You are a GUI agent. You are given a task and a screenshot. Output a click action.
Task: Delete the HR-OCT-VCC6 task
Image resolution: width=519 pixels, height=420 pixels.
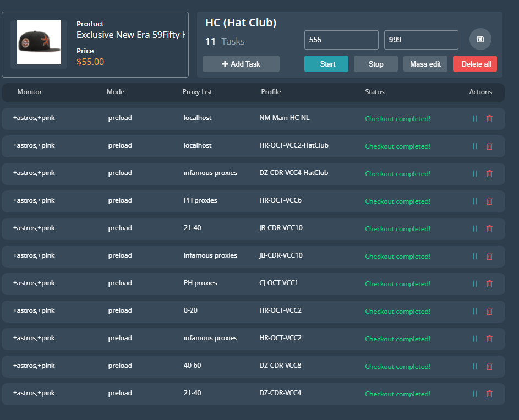[x=489, y=201]
